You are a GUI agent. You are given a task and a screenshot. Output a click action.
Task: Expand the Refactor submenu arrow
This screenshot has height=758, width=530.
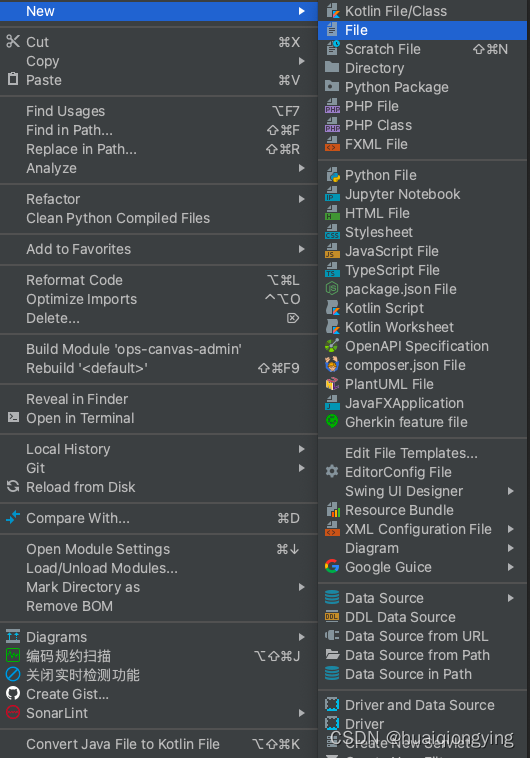[302, 199]
